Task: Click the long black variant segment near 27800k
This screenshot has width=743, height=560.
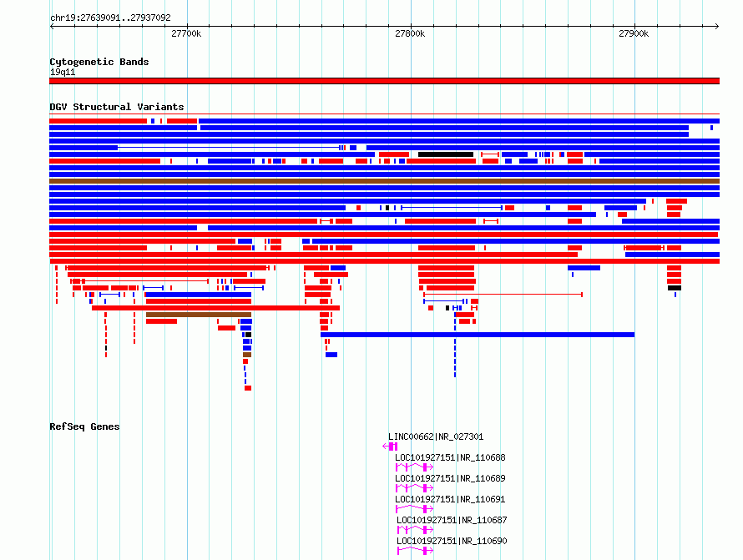Action: (446, 154)
